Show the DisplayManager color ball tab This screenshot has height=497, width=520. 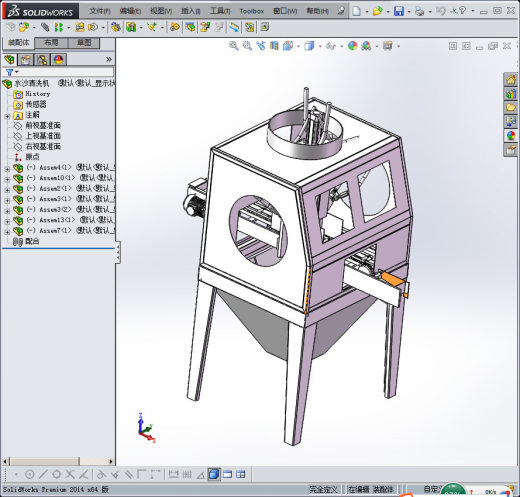59,60
